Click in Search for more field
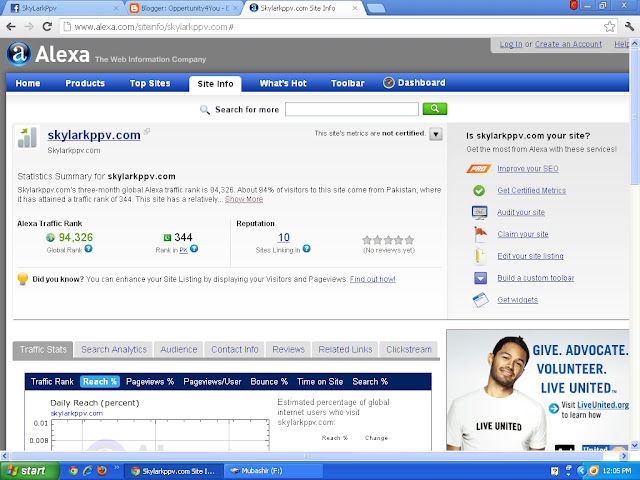640x480 pixels. [351, 109]
